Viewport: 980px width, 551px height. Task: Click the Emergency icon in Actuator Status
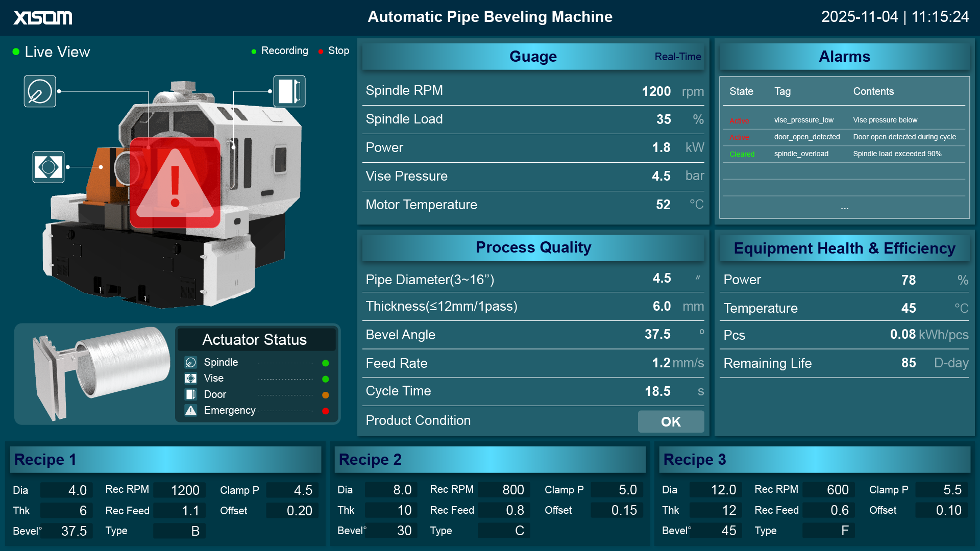point(190,410)
